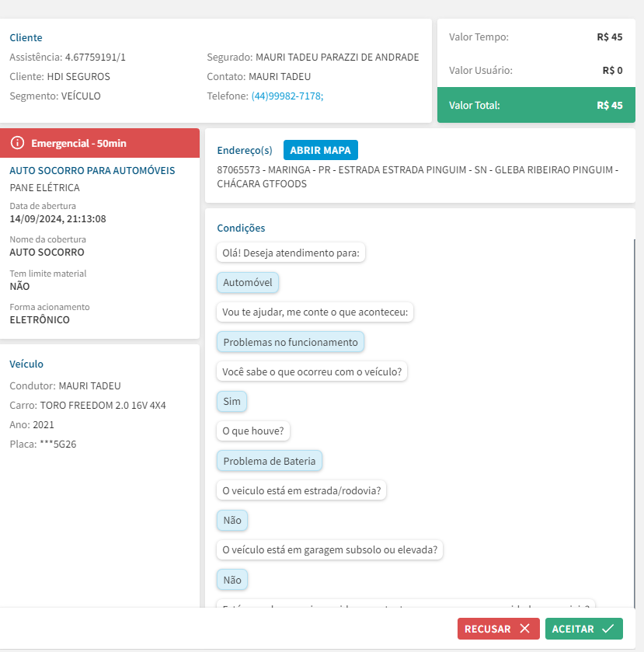Click the info icon in Emergencial banner

[18, 143]
